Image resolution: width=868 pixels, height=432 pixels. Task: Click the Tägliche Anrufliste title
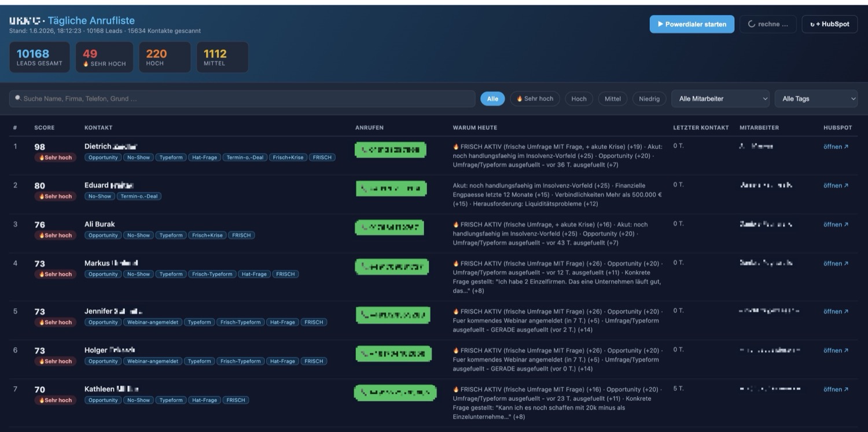click(91, 21)
